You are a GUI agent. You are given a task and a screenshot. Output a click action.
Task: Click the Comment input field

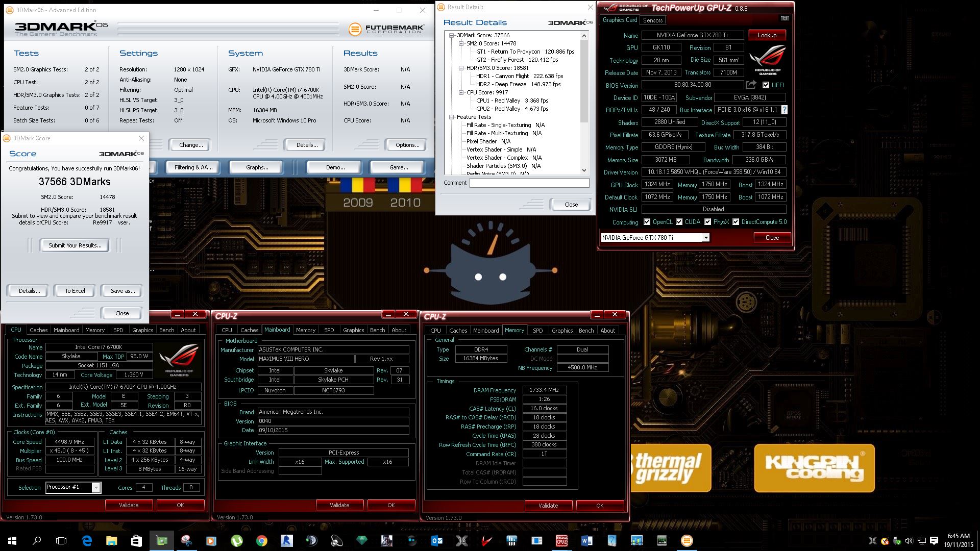click(529, 183)
